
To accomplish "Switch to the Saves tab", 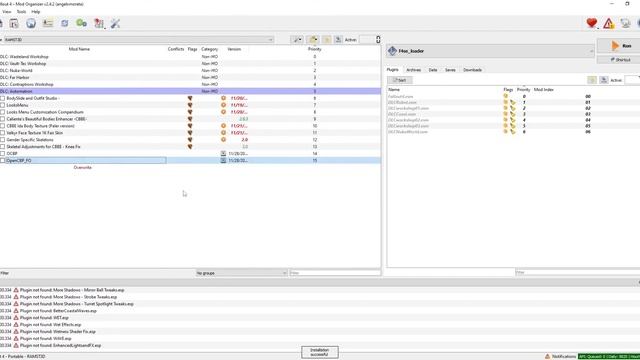I will pos(450,70).
